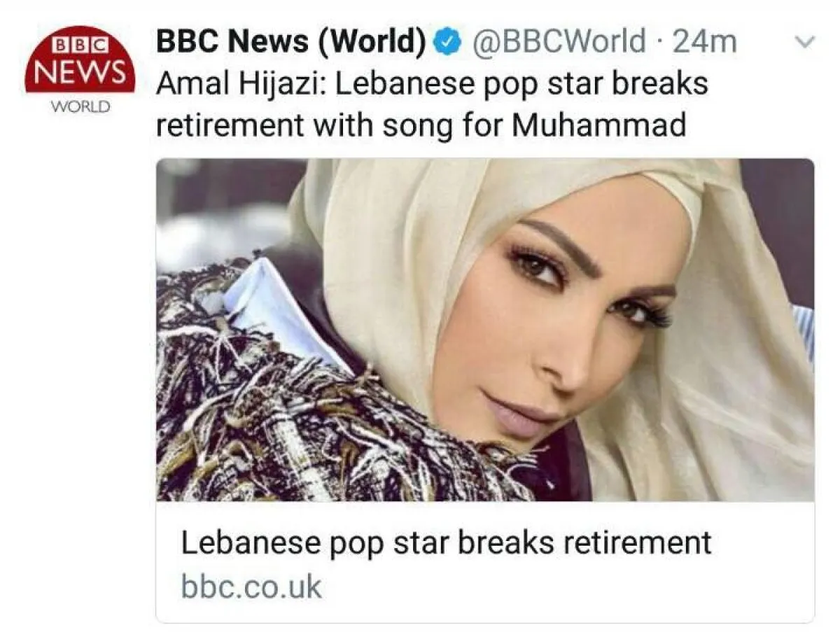Click the @BBCWorld handle

(x=559, y=43)
